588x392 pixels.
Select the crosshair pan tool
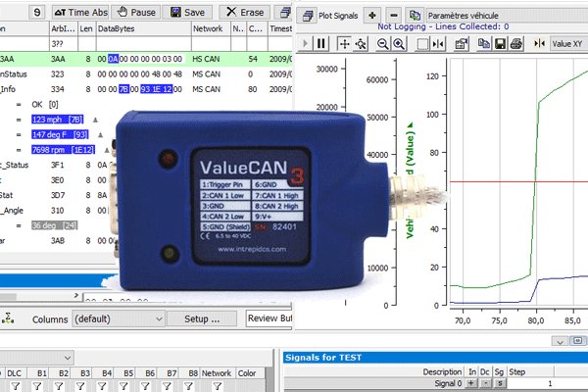(x=344, y=44)
